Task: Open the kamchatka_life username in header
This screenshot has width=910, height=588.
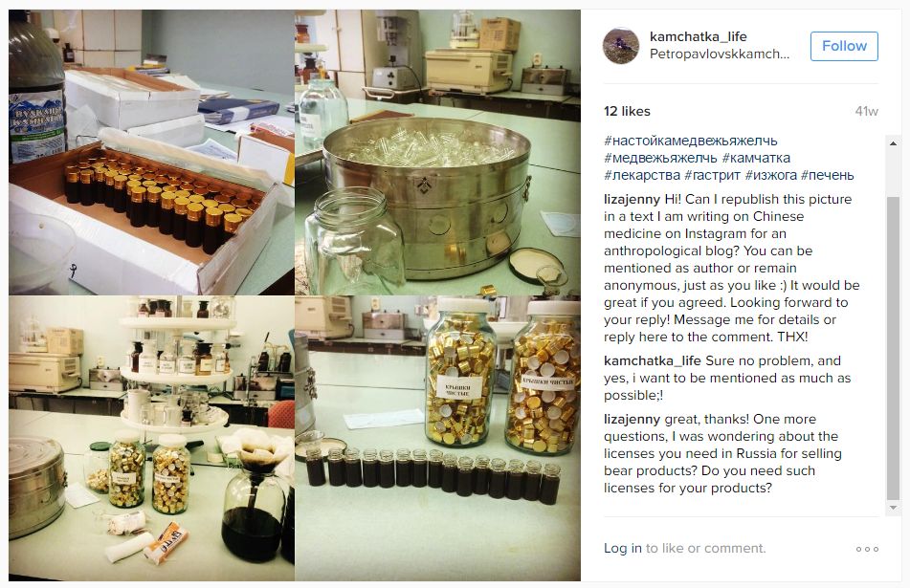Action: (699, 36)
